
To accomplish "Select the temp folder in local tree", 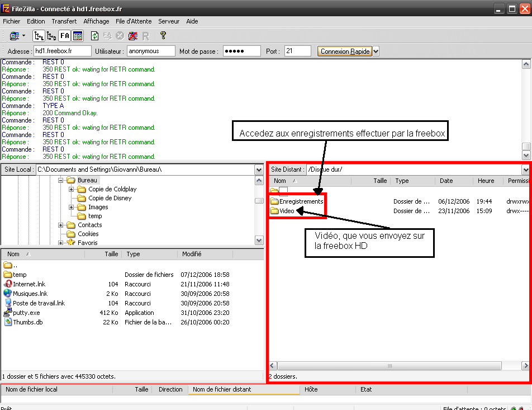I will pyautogui.click(x=95, y=216).
